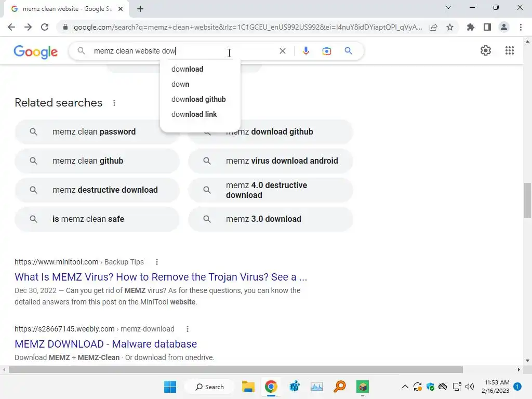This screenshot has width=532, height=399.
Task: Open options for minitool.com result
Action: click(x=157, y=262)
